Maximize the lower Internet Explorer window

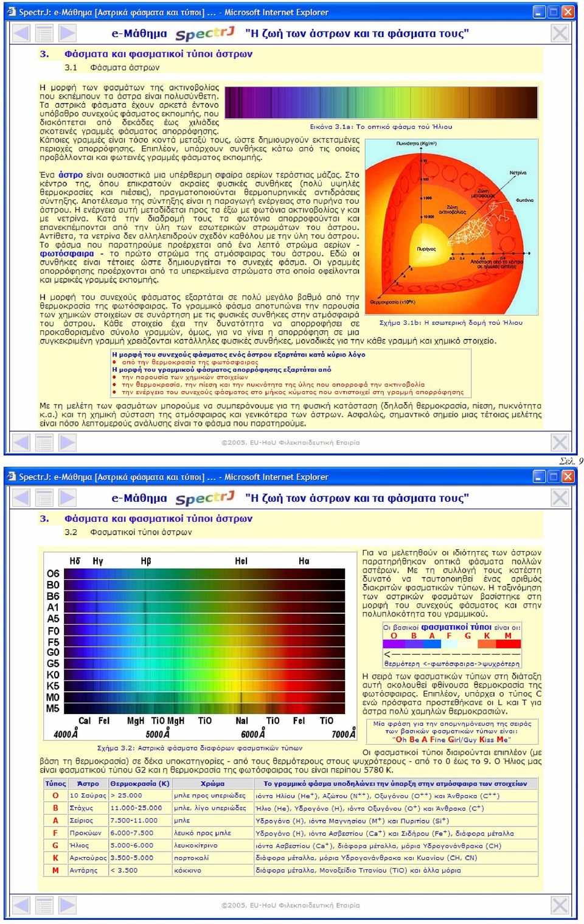(554, 476)
